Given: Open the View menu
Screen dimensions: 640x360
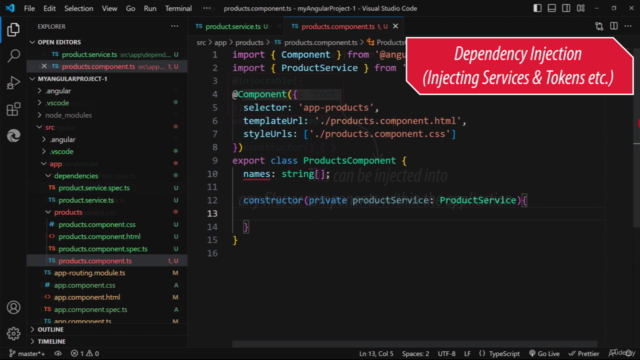Looking at the screenshot, I should [109, 8].
